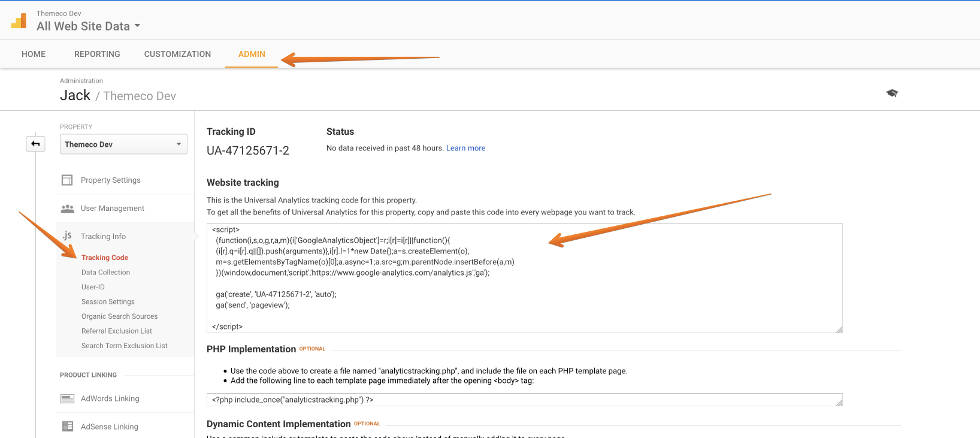Click the graduation cap education icon

pos(892,93)
